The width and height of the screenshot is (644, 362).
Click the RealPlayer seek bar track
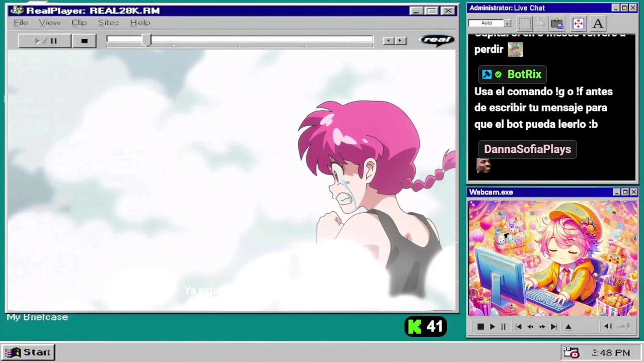coord(240,40)
